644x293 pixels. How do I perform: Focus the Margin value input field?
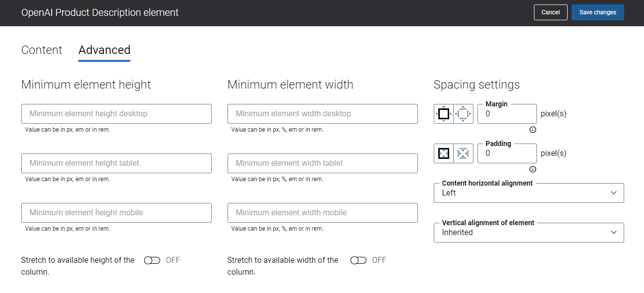[507, 114]
